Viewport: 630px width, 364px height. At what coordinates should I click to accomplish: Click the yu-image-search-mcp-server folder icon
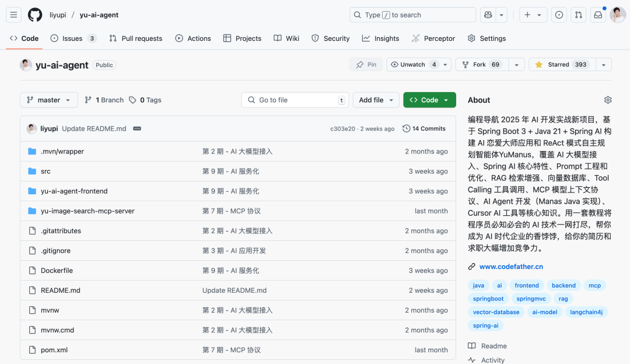(x=32, y=211)
